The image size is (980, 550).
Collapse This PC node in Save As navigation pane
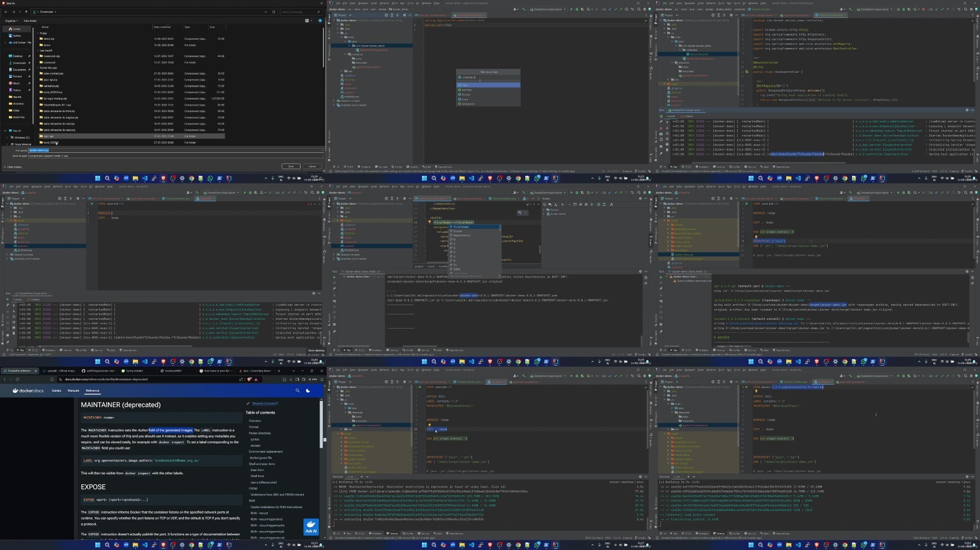5,131
